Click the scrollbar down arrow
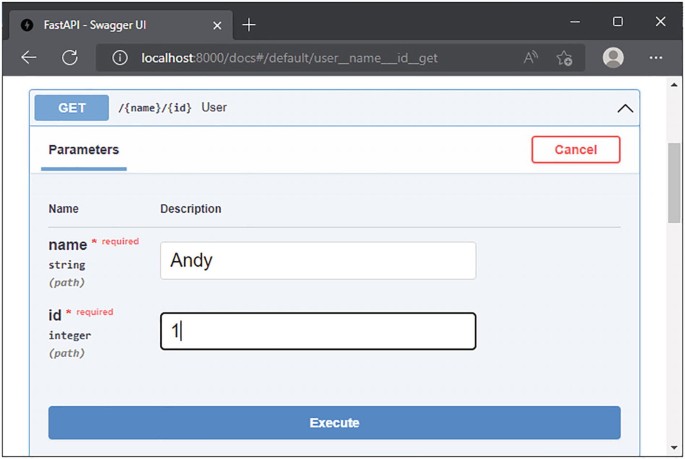This screenshot has height=459, width=685. pos(674,449)
